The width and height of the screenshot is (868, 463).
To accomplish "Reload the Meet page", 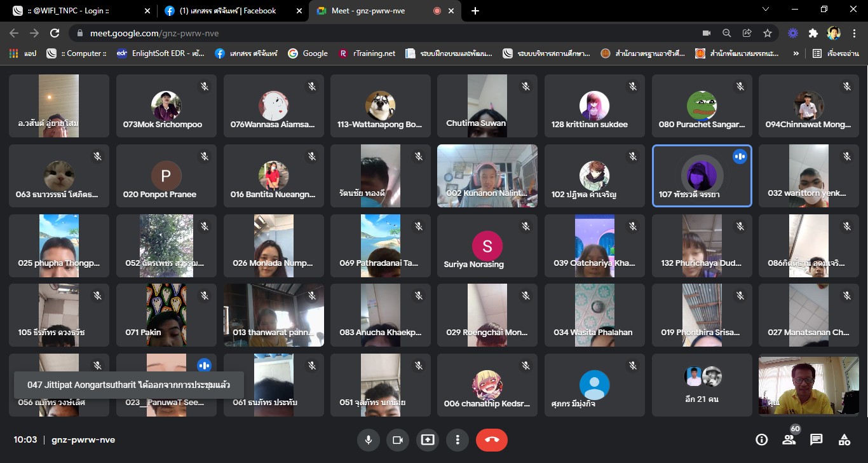I will coord(55,33).
